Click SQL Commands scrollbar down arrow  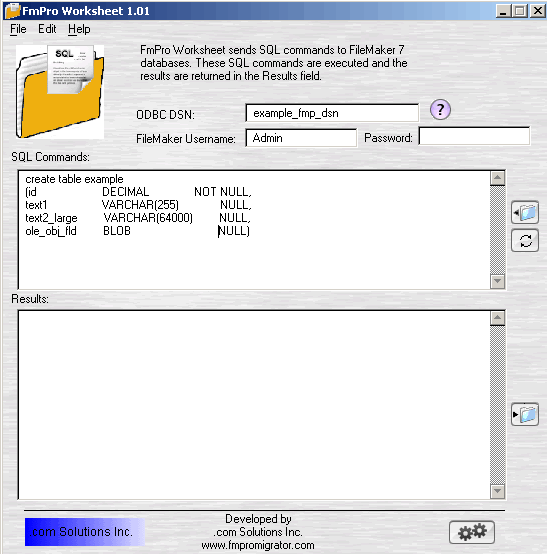(498, 281)
